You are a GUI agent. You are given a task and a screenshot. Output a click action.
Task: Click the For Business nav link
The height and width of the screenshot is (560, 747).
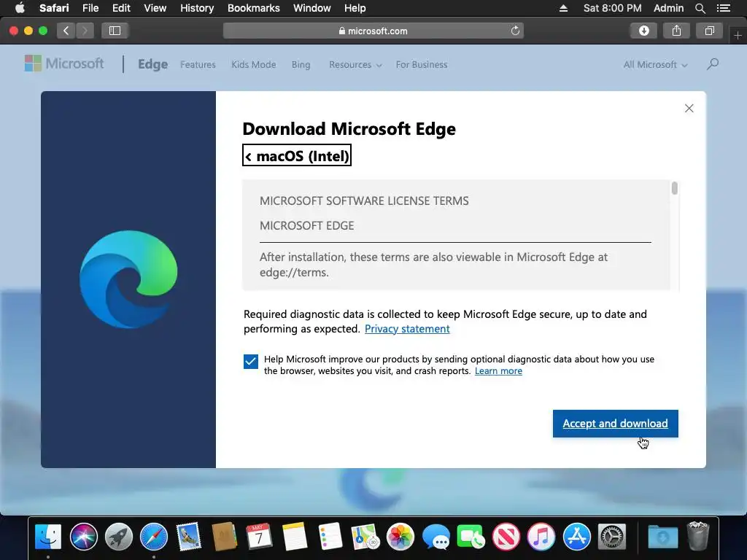coord(422,65)
